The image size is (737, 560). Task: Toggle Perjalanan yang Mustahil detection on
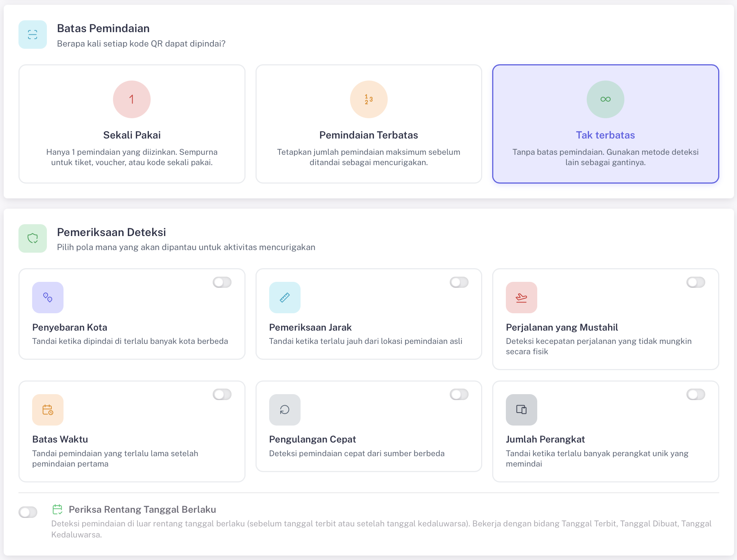point(696,282)
